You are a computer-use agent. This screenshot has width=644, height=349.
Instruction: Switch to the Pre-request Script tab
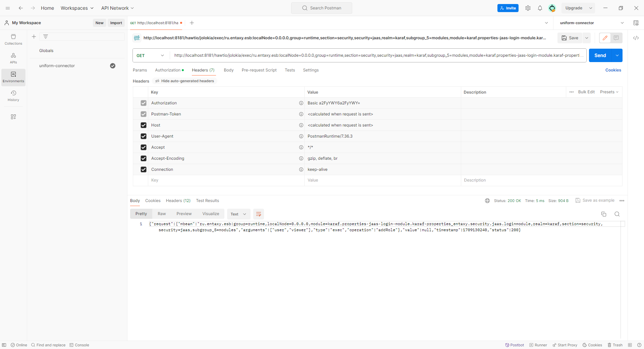(259, 70)
